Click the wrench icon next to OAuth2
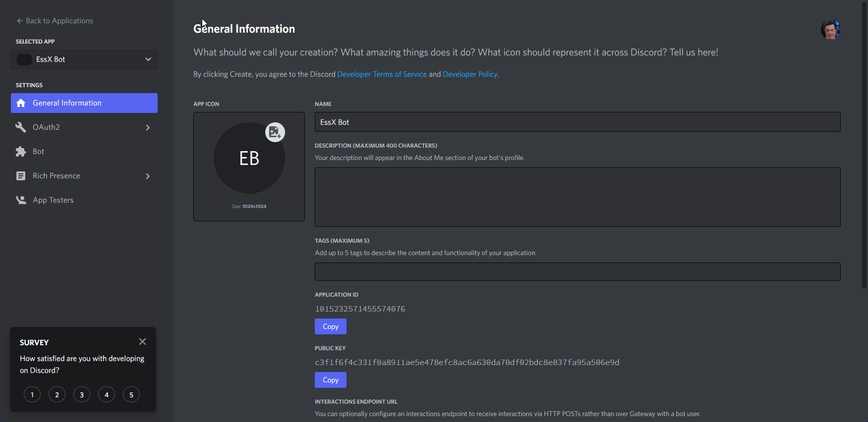Viewport: 868px width, 422px height. click(x=21, y=127)
